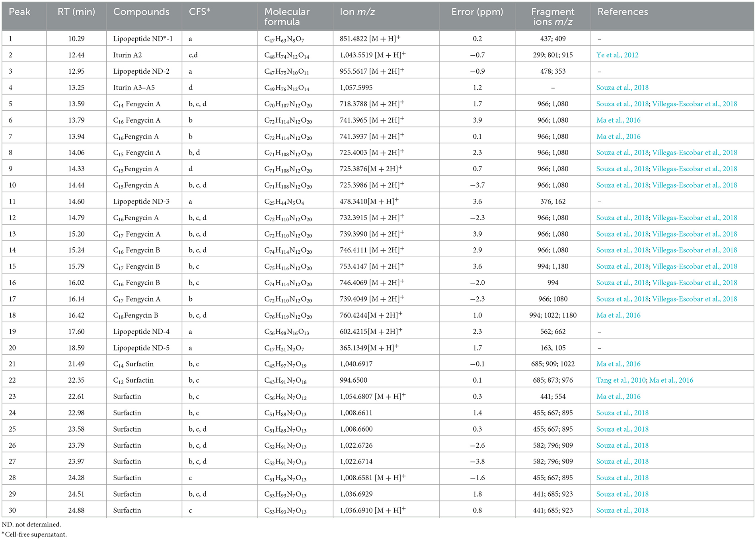Select the fragment ions 994; 1,180
The height and width of the screenshot is (540, 756).
tap(553, 266)
